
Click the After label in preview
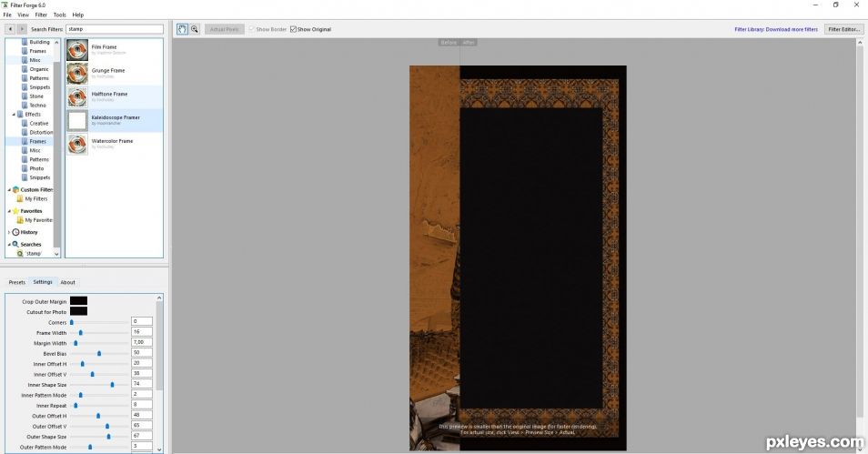tap(469, 43)
